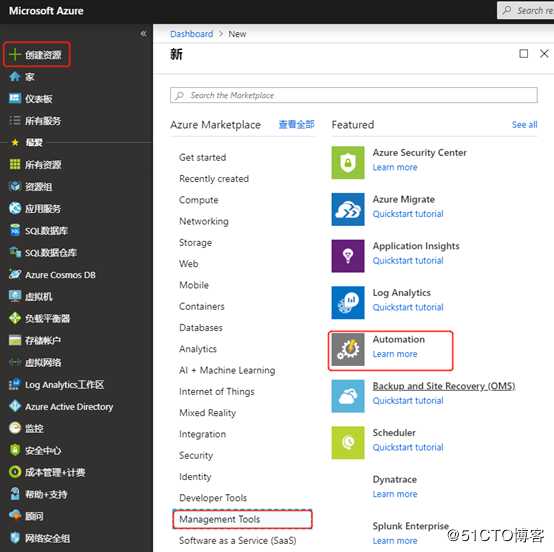Click the Automation gear tile
554x552 pixels.
348,349
